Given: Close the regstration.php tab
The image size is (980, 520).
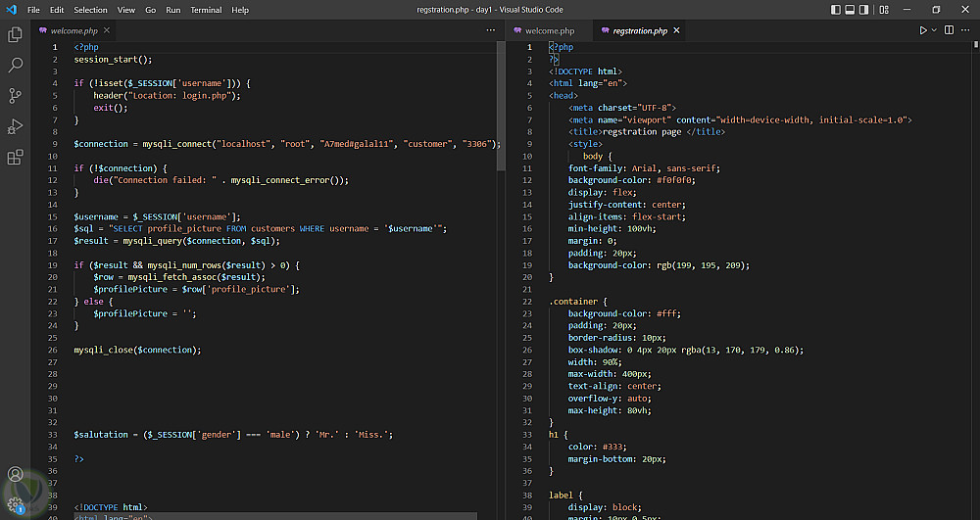Looking at the screenshot, I should click(676, 30).
